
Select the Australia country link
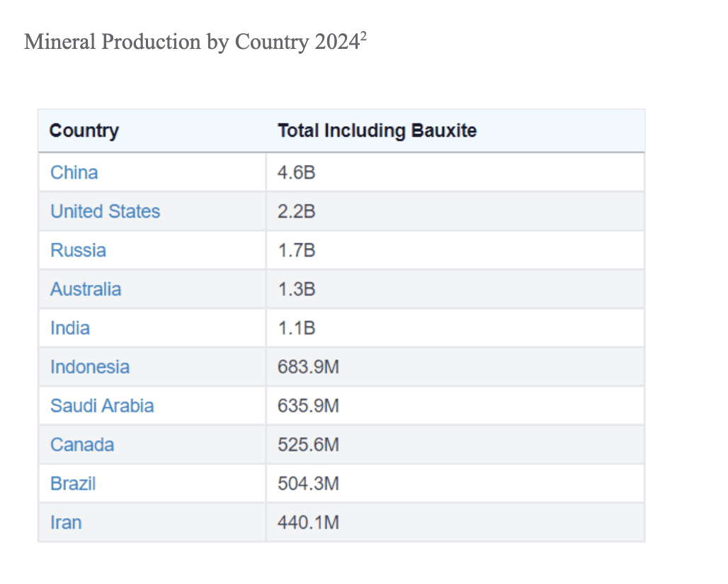coord(85,289)
